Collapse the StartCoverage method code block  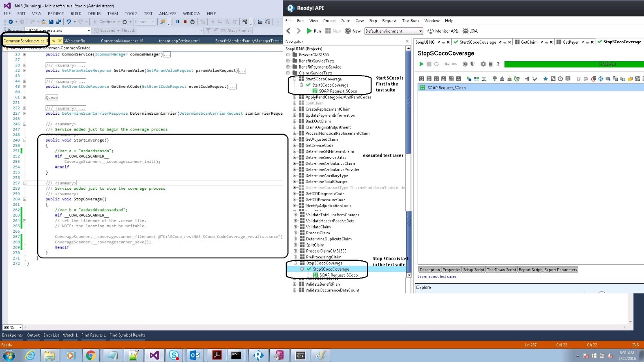(25, 140)
